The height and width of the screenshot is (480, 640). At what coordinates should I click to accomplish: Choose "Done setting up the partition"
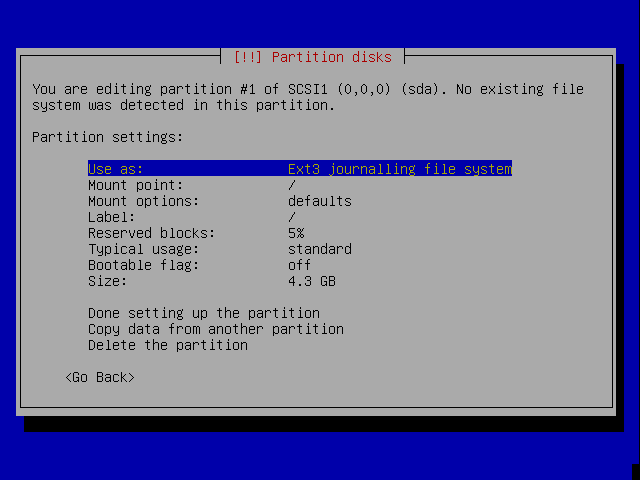pyautogui.click(x=203, y=313)
